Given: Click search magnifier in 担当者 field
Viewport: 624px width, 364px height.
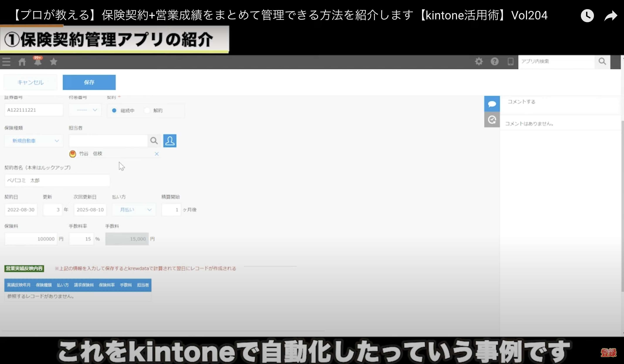Looking at the screenshot, I should (154, 141).
